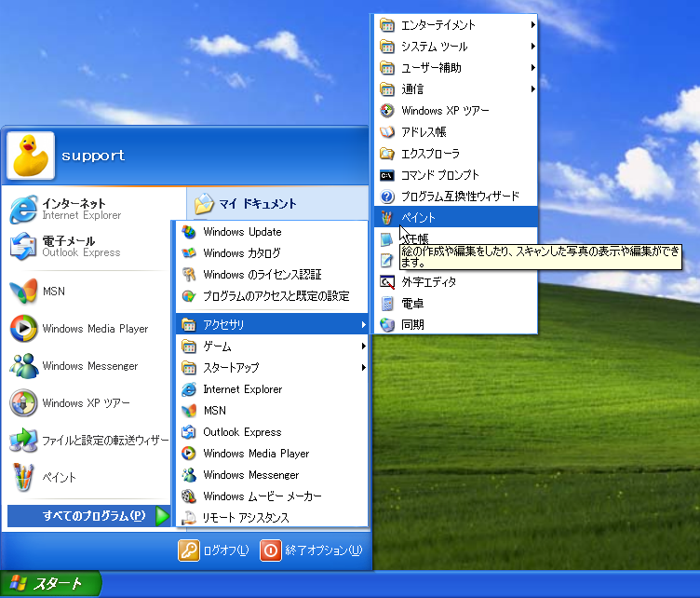700x598 pixels.
Task: Launch MSN from programs list
Action: point(272,411)
